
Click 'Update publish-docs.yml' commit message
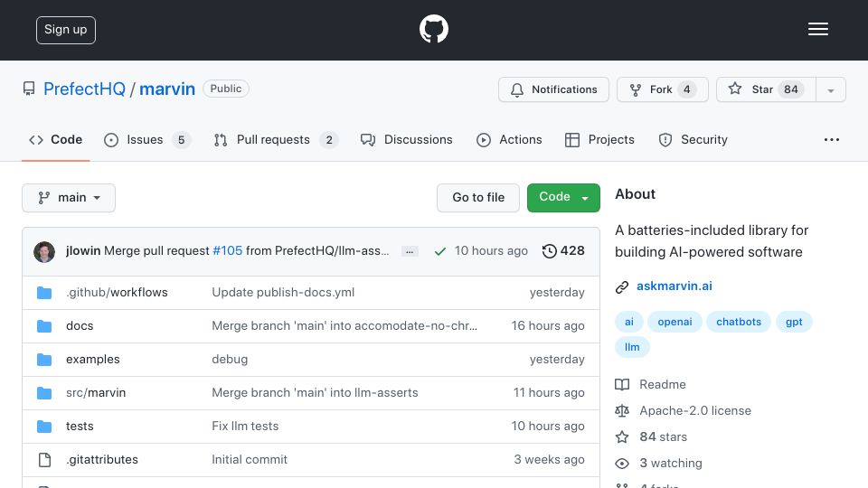283,293
